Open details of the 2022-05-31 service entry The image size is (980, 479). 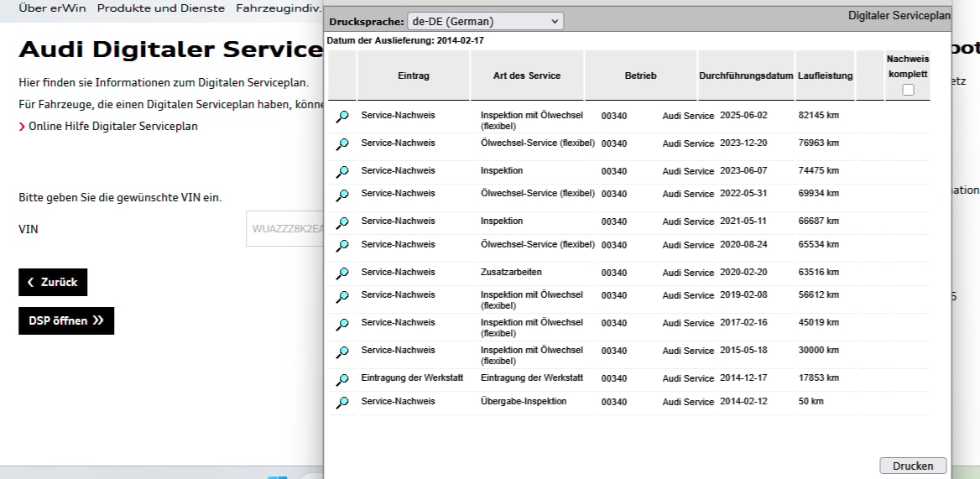(341, 195)
